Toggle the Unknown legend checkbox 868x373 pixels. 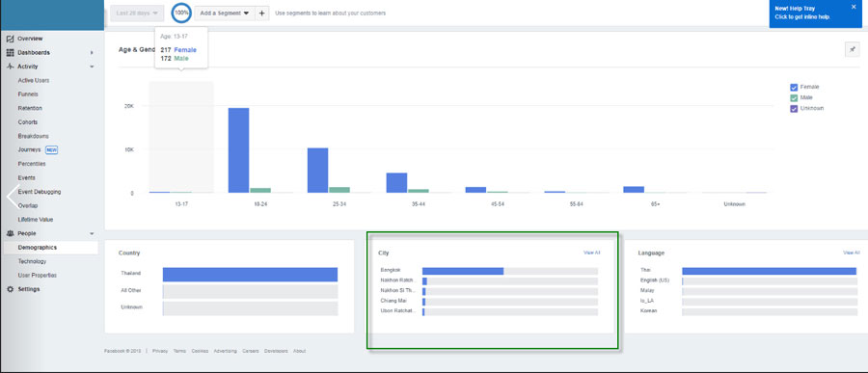tap(794, 109)
